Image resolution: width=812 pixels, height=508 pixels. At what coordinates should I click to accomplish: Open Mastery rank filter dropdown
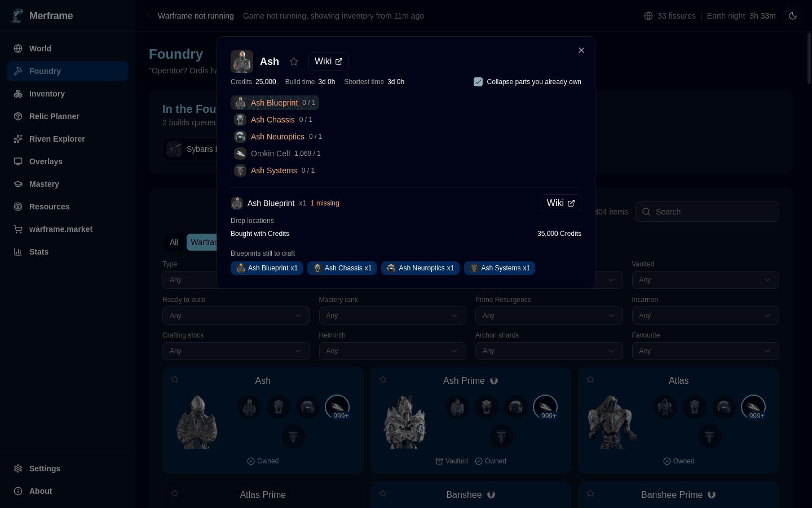392,316
